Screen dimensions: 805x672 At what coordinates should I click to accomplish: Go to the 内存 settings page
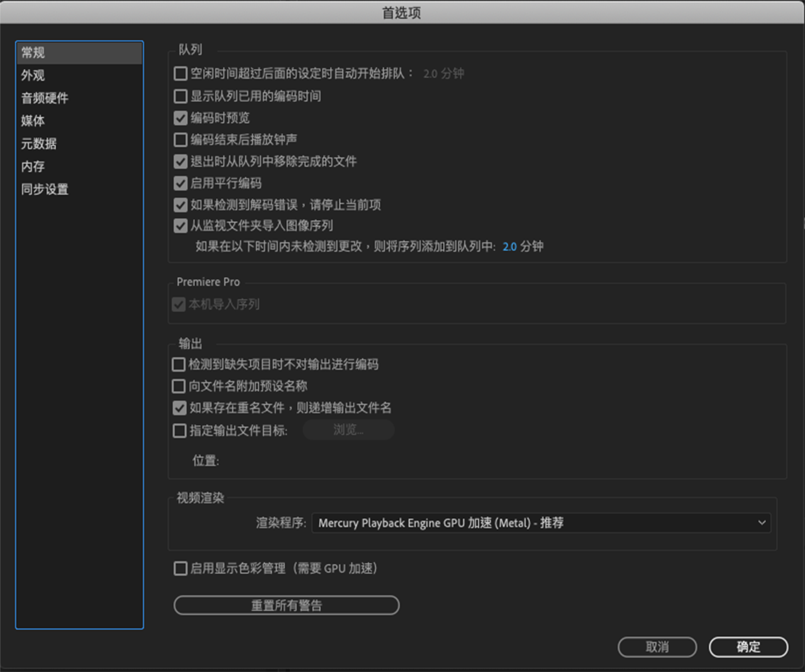tap(32, 167)
